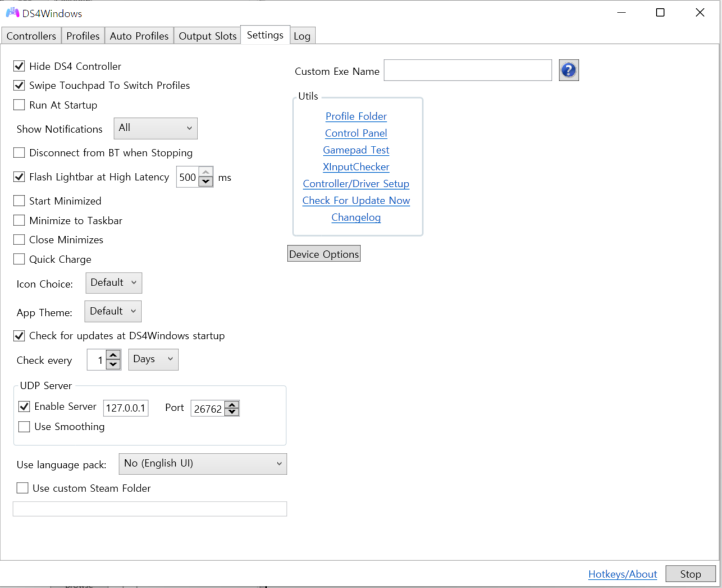The height and width of the screenshot is (588, 722).
Task: Switch to Auto Profiles tab
Action: coord(139,36)
